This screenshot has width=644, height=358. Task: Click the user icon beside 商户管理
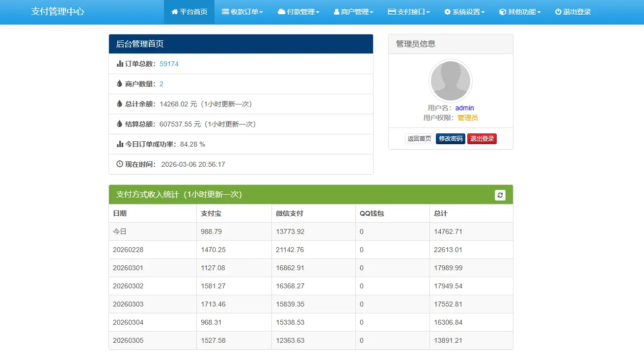[336, 12]
